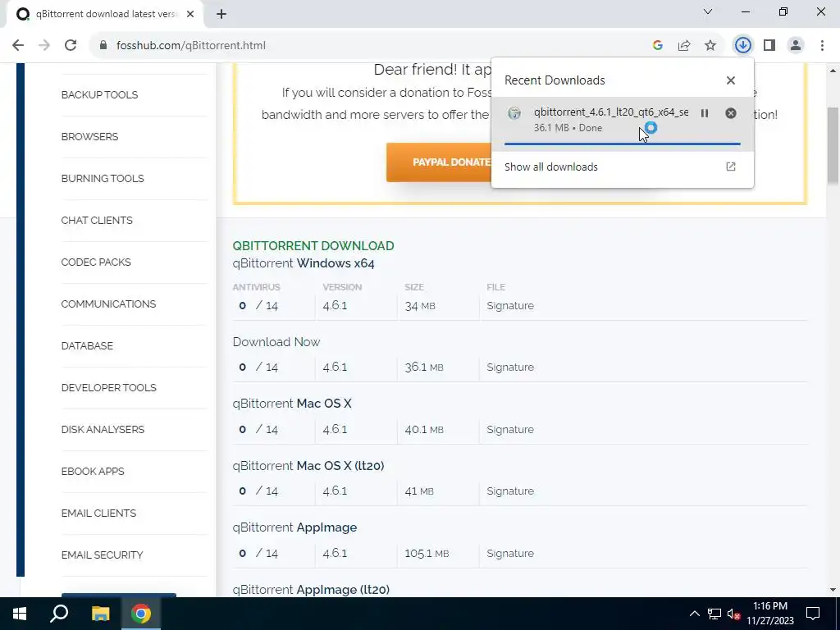
Task: Open the Chrome profile avatar
Action: tap(796, 46)
